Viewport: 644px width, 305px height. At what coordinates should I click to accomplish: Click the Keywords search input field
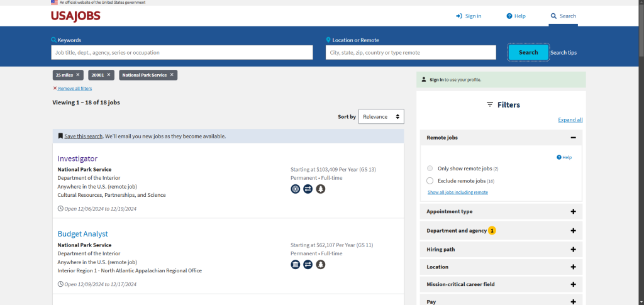coord(182,52)
